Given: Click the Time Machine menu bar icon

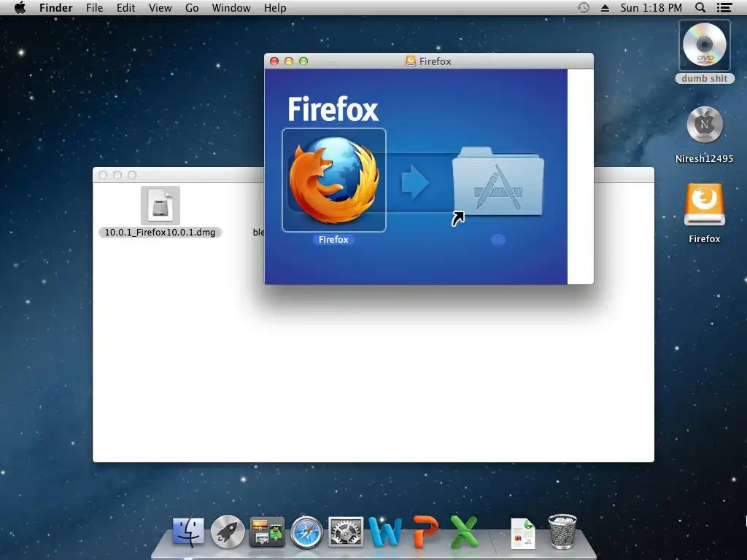Looking at the screenshot, I should pos(583,7).
